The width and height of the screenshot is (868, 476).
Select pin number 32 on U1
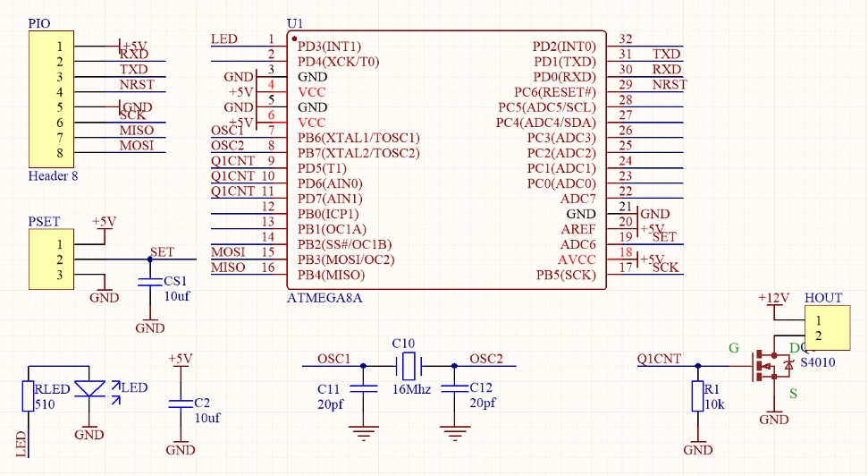[626, 38]
